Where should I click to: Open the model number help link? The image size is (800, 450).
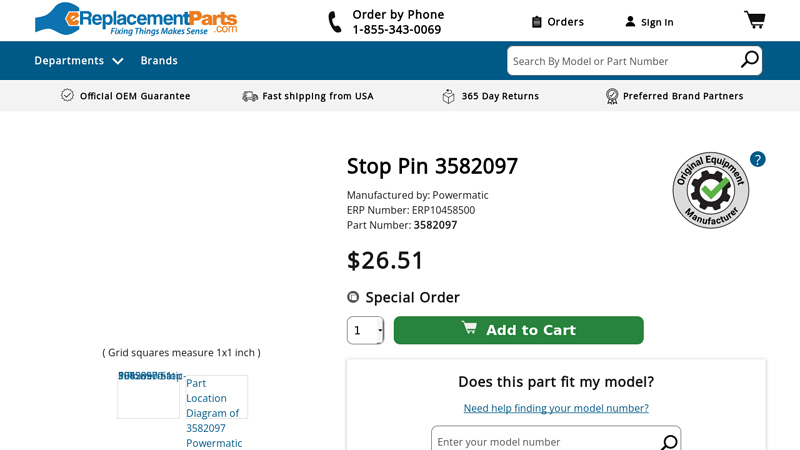(556, 408)
